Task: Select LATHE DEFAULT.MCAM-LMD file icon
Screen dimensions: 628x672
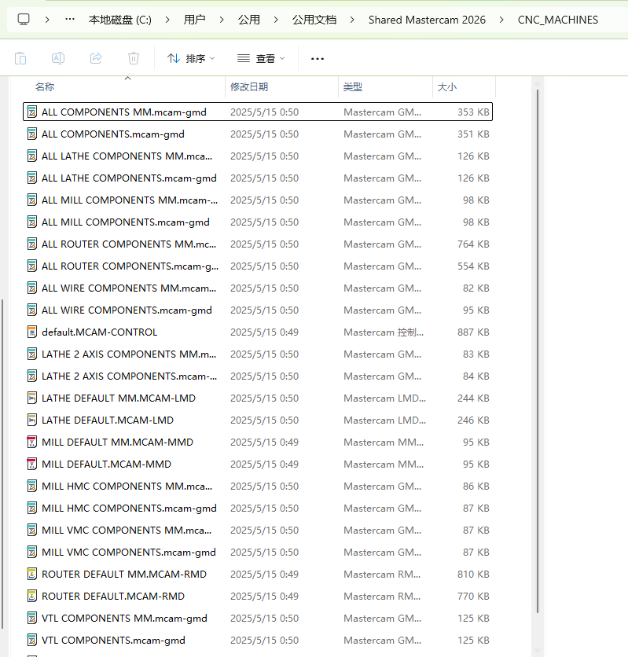Action: pyautogui.click(x=31, y=420)
